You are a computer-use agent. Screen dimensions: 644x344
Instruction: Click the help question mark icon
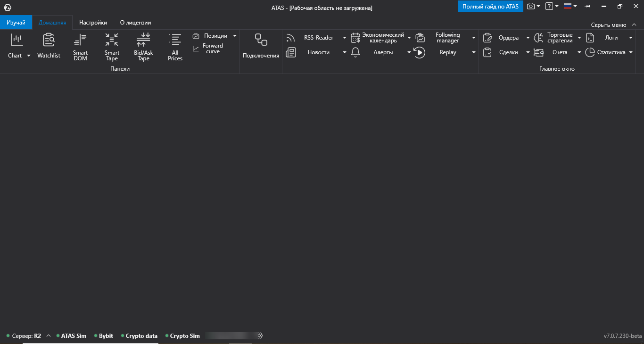pyautogui.click(x=549, y=6)
